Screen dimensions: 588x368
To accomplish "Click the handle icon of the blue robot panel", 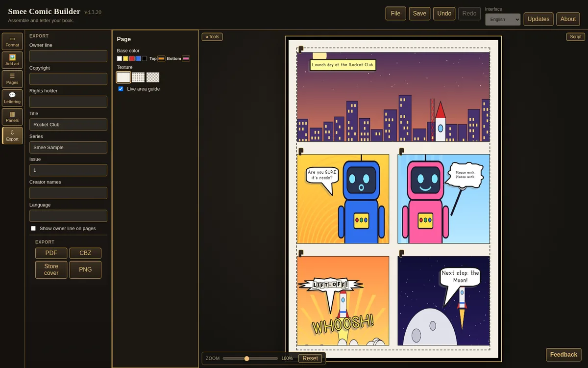I will 301,151.
